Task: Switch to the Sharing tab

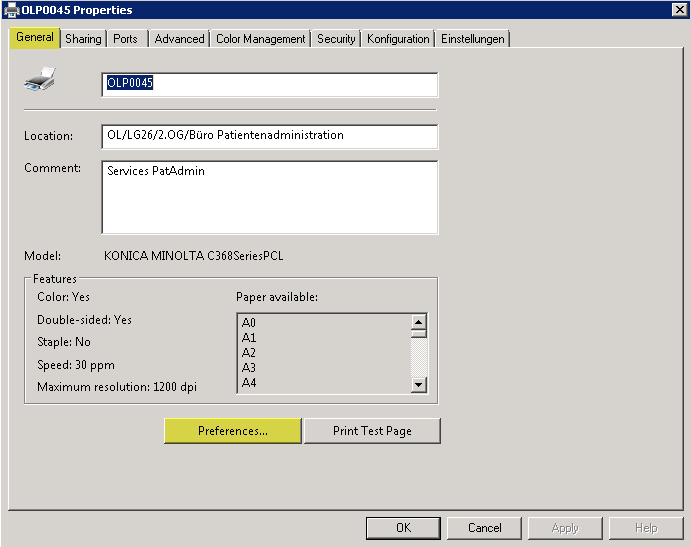Action: coord(84,39)
